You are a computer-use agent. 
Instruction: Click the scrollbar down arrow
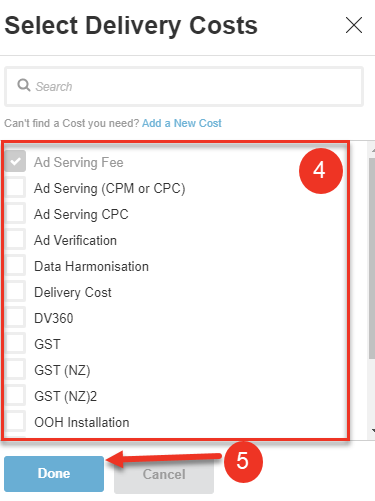(373, 430)
